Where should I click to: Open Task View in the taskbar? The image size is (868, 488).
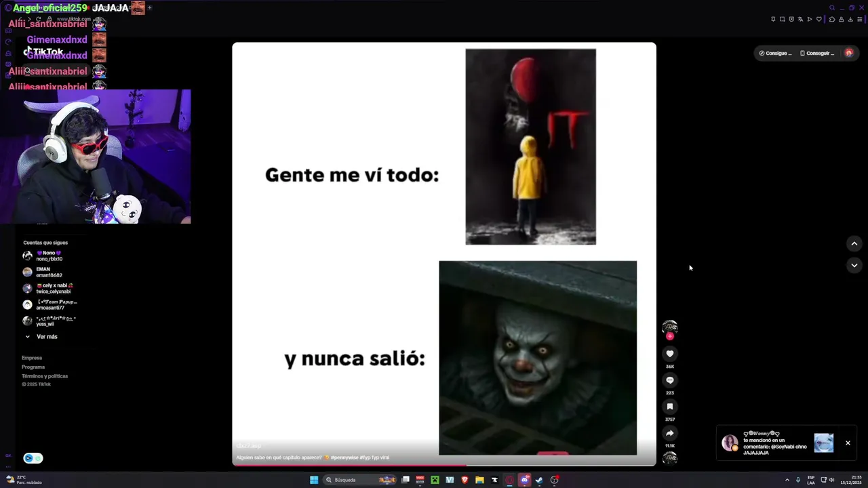[x=406, y=480]
